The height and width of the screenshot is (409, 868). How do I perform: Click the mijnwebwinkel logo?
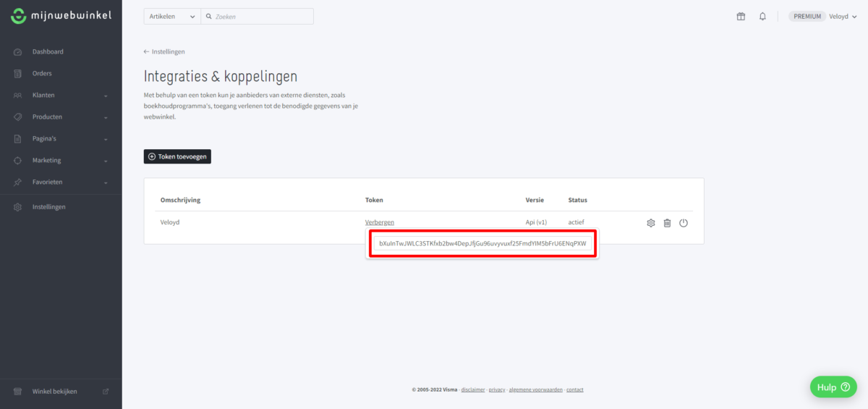[x=61, y=16]
